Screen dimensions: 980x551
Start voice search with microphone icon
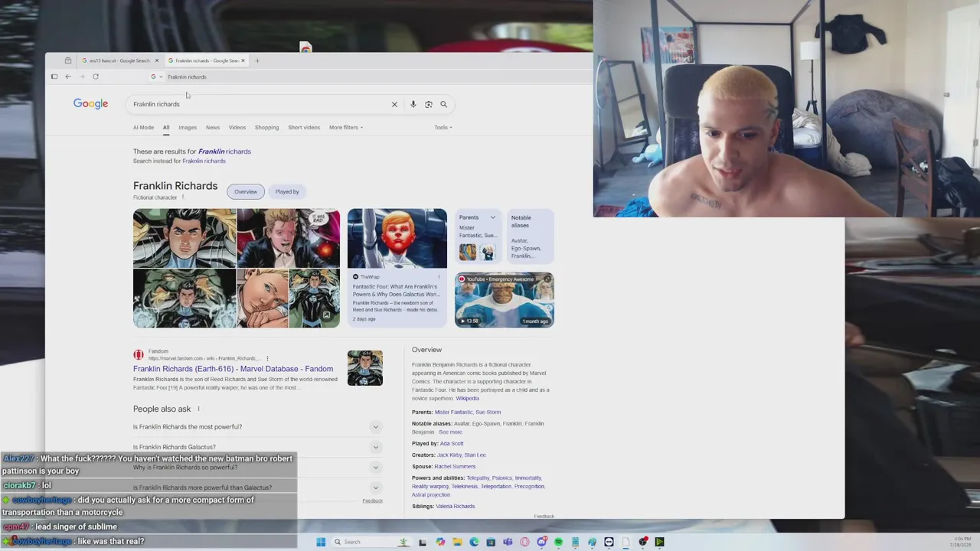[413, 104]
